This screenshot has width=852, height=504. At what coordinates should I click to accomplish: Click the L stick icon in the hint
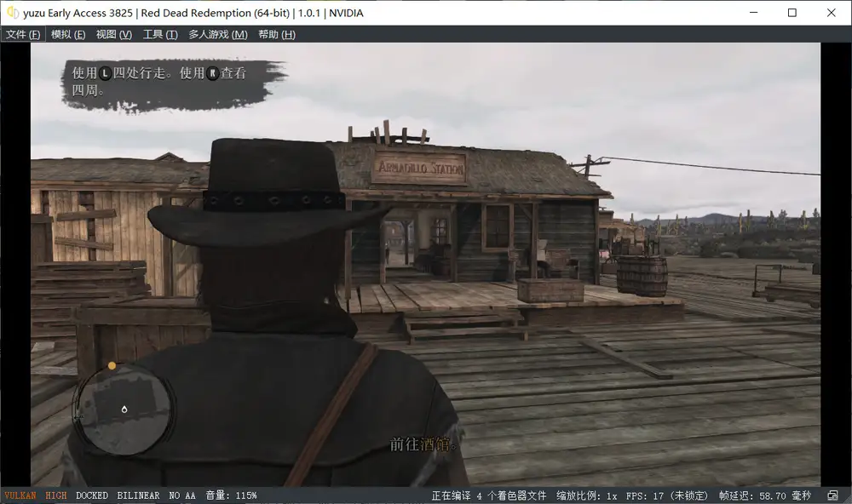coord(105,74)
